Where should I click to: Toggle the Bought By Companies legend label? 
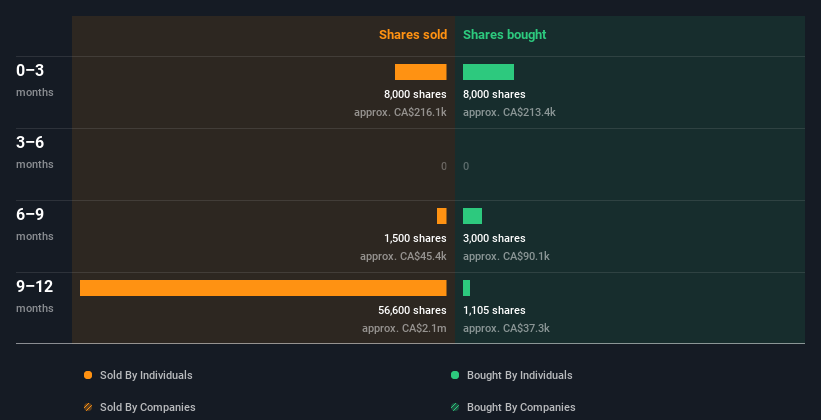[521, 407]
